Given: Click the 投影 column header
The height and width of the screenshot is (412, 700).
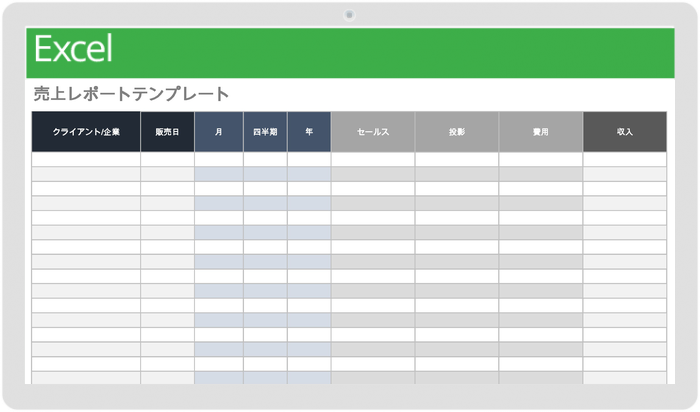Looking at the screenshot, I should (x=457, y=132).
